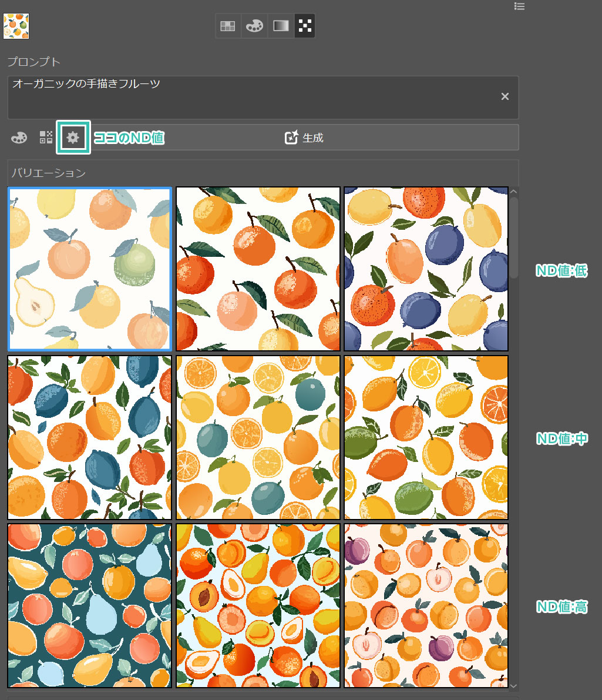Screen dimensions: 602x700
Task: Switch to the swatch grid mode icon
Action: pos(227,26)
